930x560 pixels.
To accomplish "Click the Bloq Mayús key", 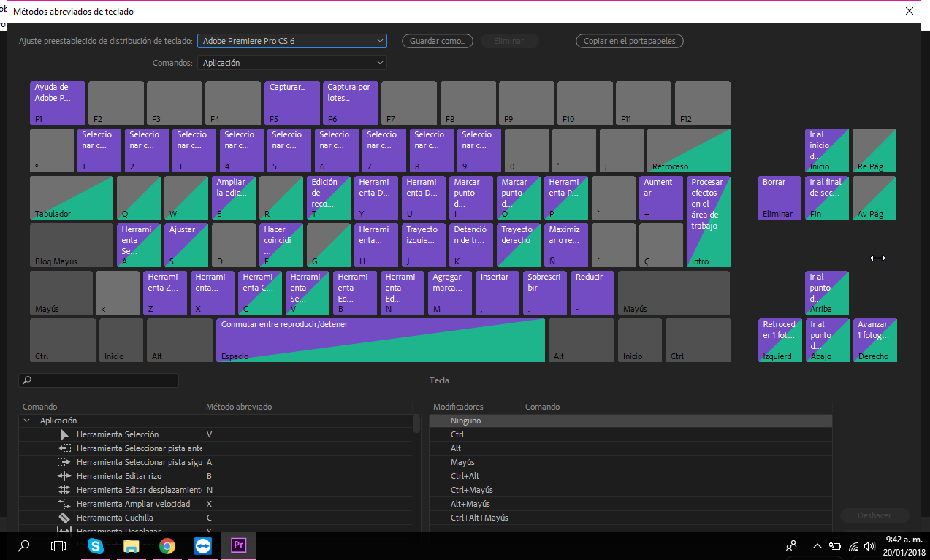I will [72, 245].
